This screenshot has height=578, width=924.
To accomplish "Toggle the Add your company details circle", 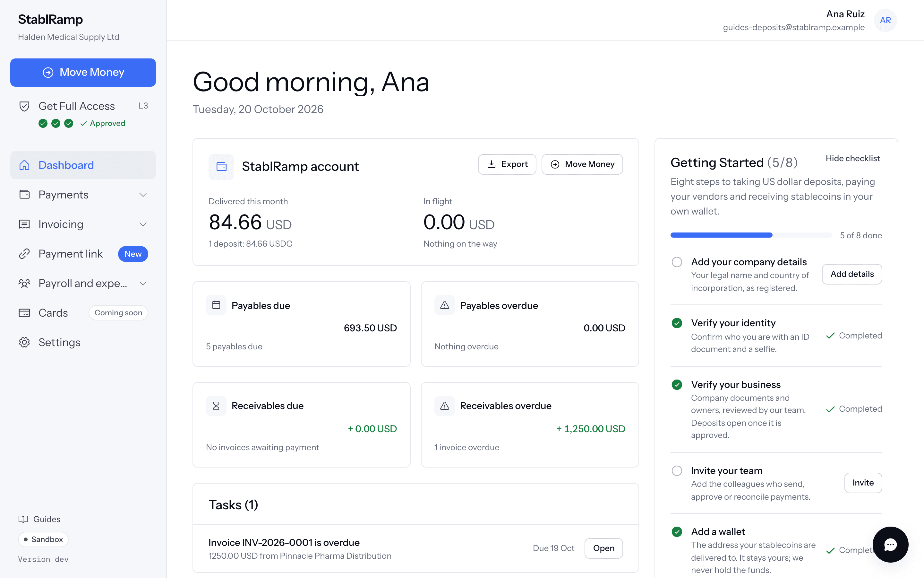I will tap(677, 262).
